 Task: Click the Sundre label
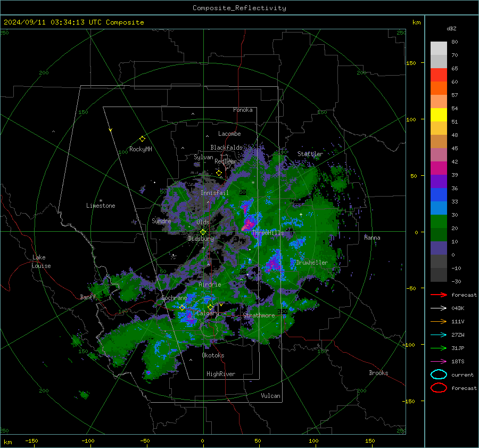click(x=161, y=221)
